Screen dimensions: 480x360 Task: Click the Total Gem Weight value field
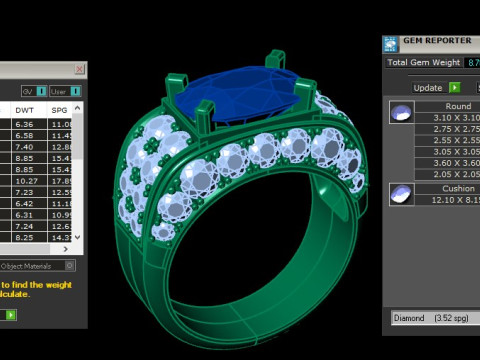472,63
